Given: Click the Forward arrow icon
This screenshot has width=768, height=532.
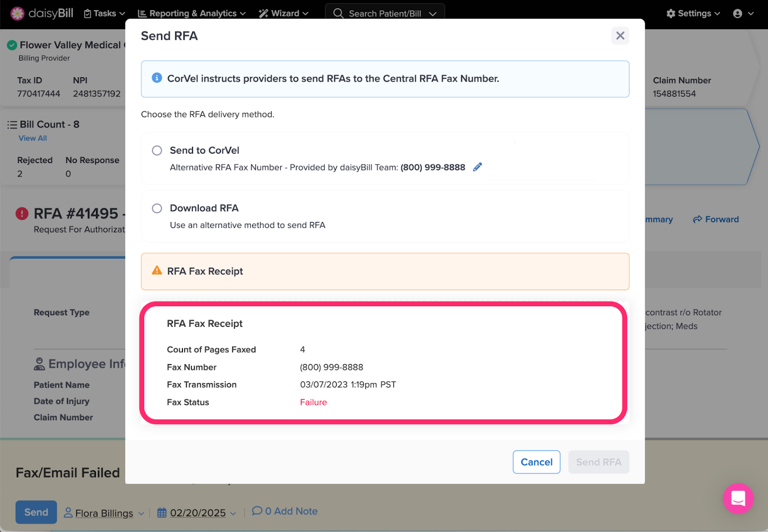Looking at the screenshot, I should pyautogui.click(x=697, y=219).
